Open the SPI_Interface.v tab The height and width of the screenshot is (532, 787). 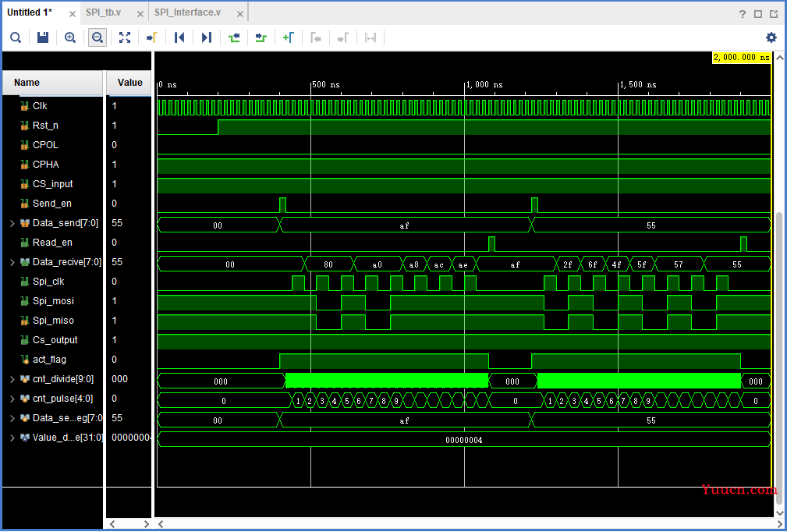point(187,12)
